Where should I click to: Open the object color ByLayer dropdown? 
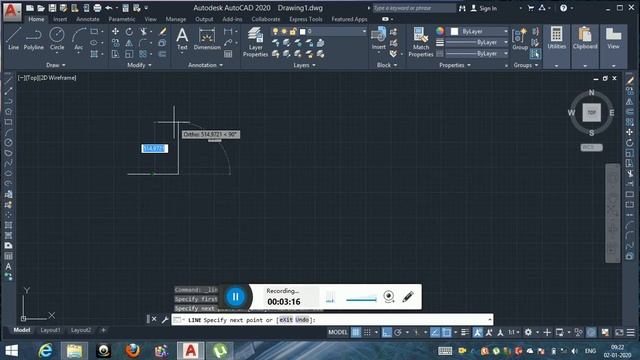pyautogui.click(x=505, y=31)
